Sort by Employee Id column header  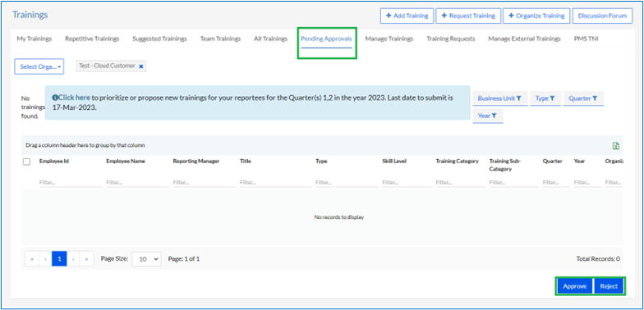click(x=54, y=161)
